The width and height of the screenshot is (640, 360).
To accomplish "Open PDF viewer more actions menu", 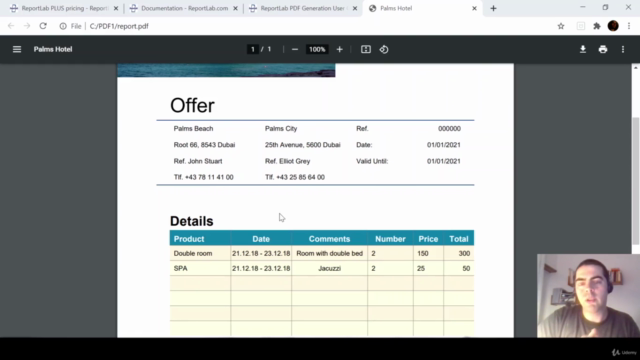I will click(623, 49).
